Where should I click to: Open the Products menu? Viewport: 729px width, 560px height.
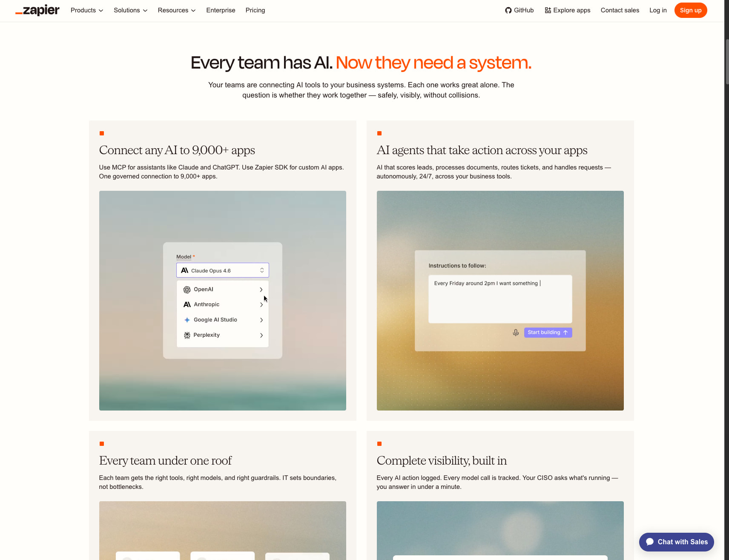pos(87,10)
